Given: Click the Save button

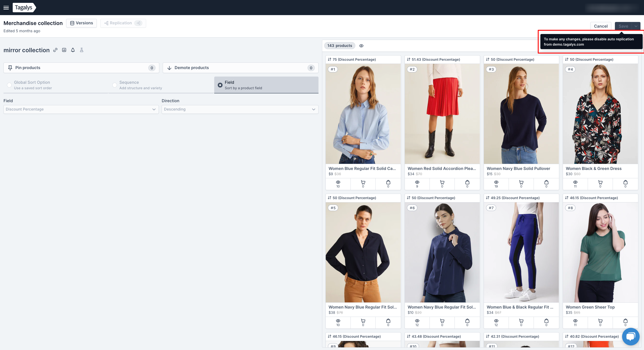Looking at the screenshot, I should coord(623,26).
